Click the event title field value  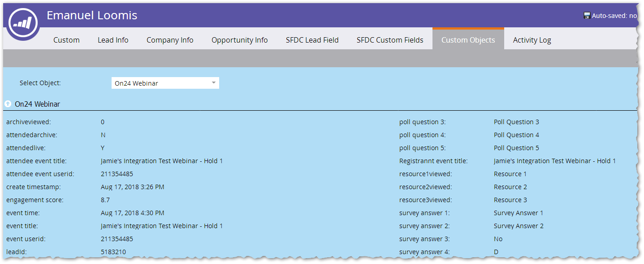pos(162,226)
